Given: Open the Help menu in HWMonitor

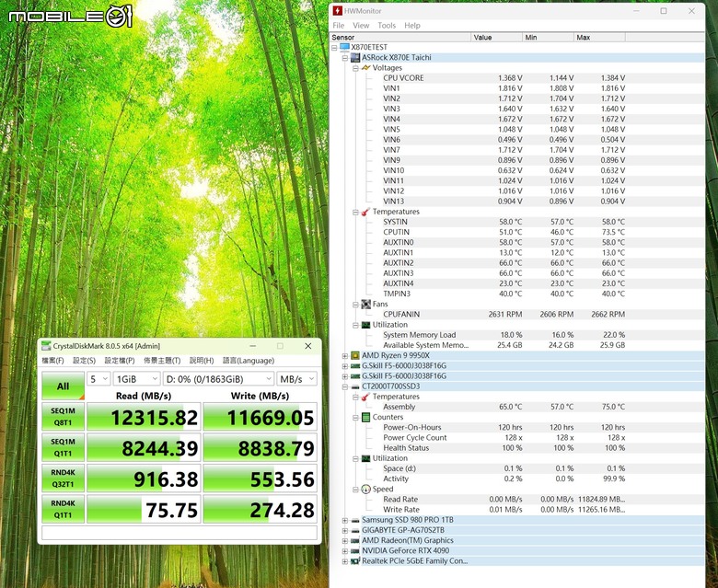Looking at the screenshot, I should pyautogui.click(x=412, y=26).
